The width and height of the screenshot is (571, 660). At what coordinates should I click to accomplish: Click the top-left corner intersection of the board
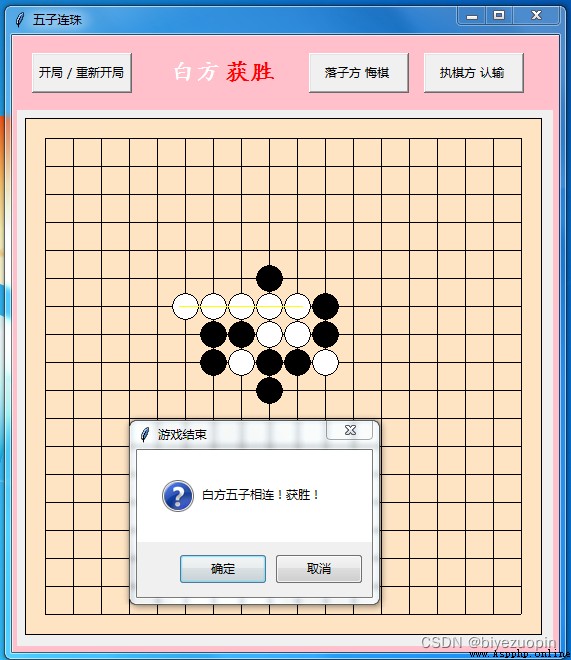(x=45, y=138)
